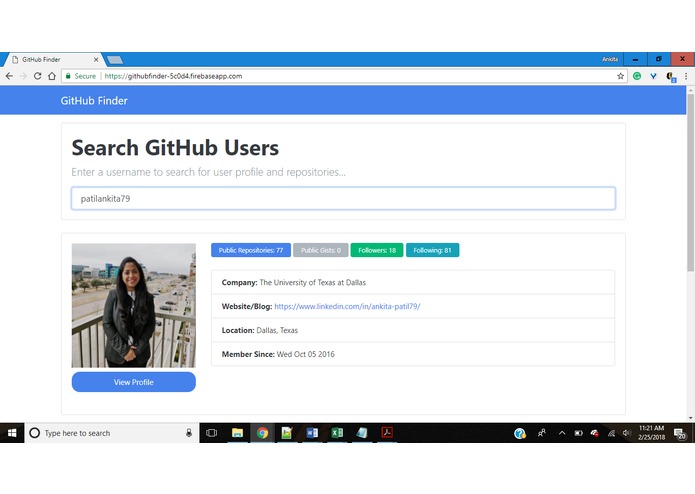695x494 pixels.
Task: Open the Chrome three-dot menu
Action: click(686, 76)
